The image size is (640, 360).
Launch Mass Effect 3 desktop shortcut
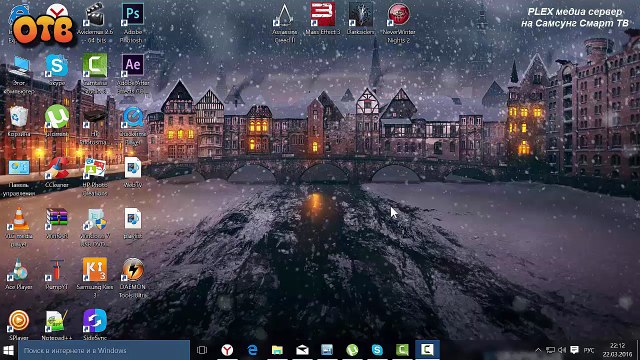point(322,18)
